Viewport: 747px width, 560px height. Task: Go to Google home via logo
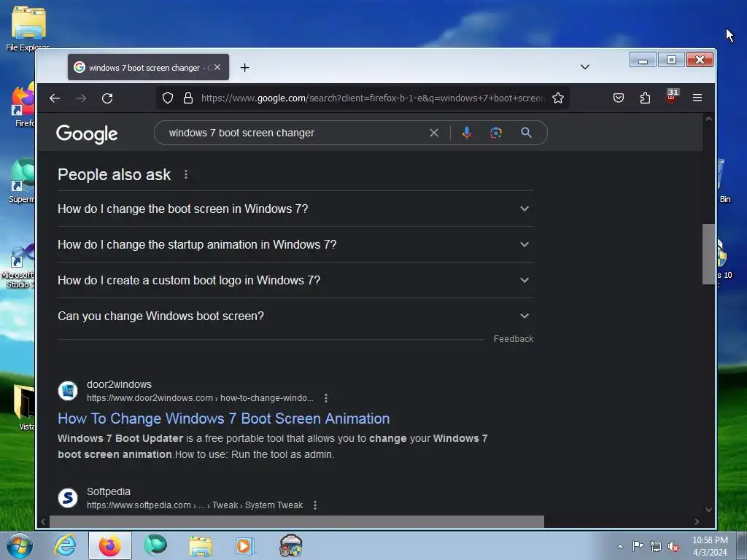87,134
